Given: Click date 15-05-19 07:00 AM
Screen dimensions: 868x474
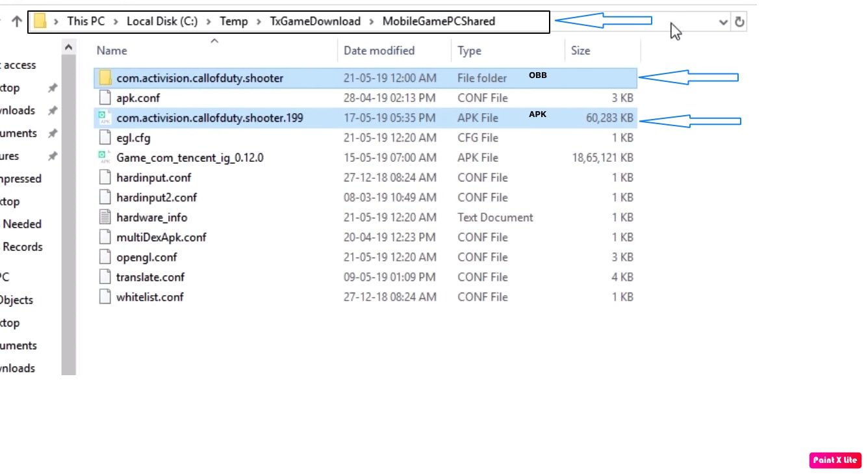Looking at the screenshot, I should [x=390, y=158].
